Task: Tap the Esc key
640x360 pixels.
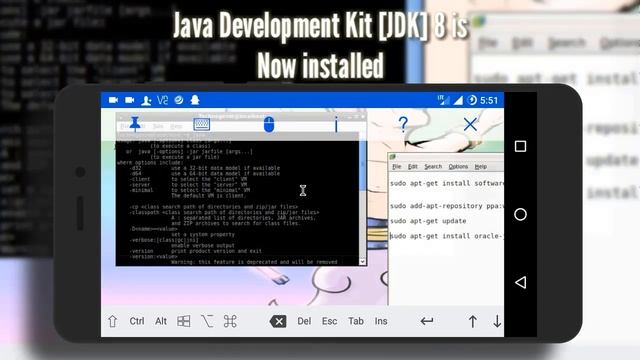Action: click(x=329, y=321)
